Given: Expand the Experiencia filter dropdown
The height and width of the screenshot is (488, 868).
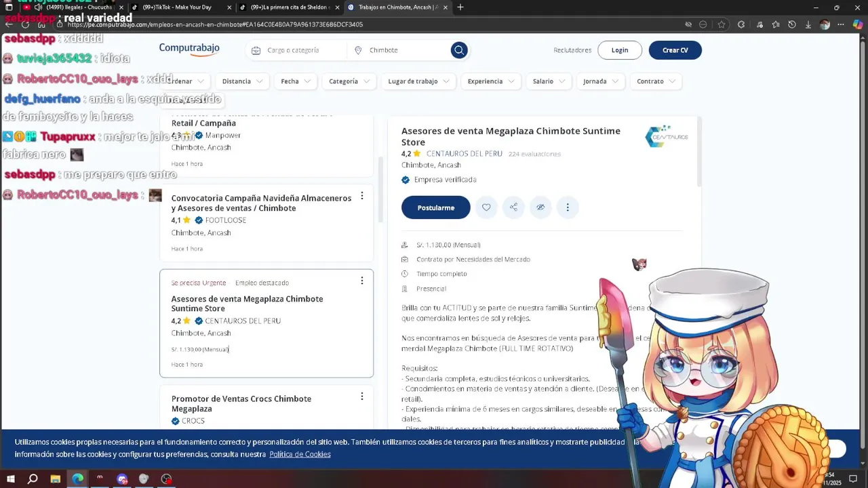Looking at the screenshot, I should 491,81.
